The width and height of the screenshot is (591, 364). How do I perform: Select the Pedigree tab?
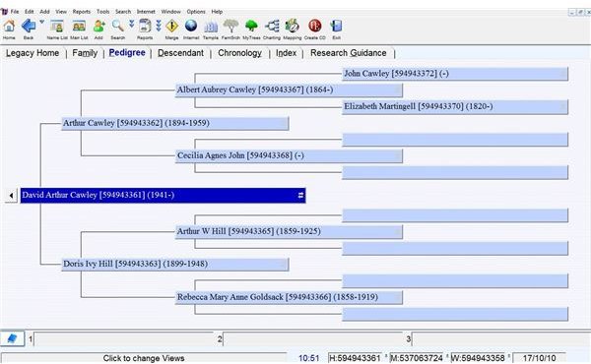[x=127, y=53]
